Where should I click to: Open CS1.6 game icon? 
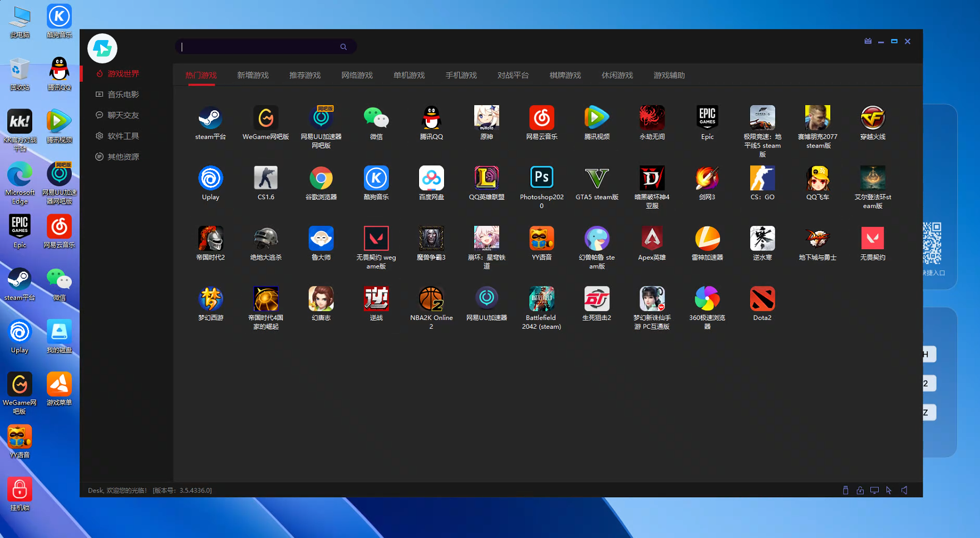[265, 179]
